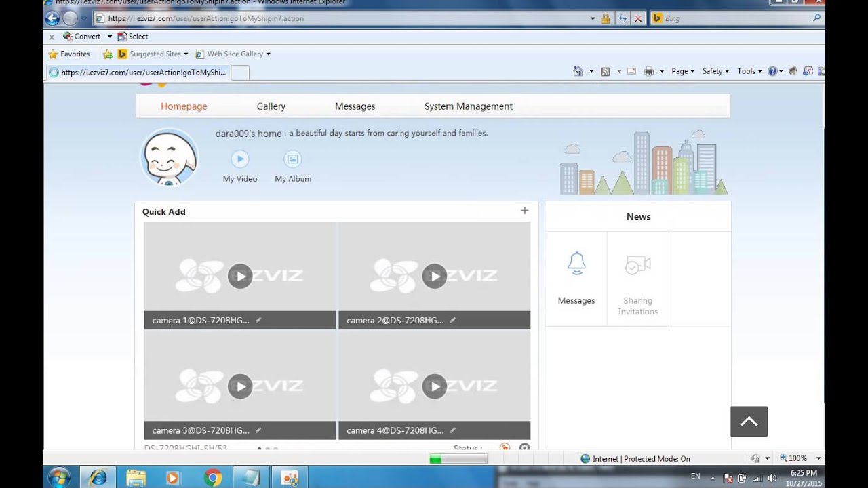Click the IE Home toolbar icon
The height and width of the screenshot is (488, 868).
(x=578, y=71)
